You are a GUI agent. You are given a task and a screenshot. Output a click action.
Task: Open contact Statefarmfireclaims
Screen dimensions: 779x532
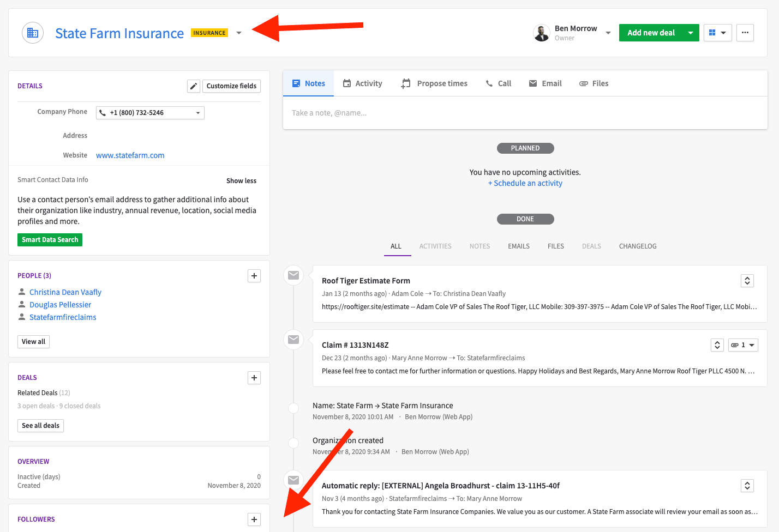click(63, 317)
